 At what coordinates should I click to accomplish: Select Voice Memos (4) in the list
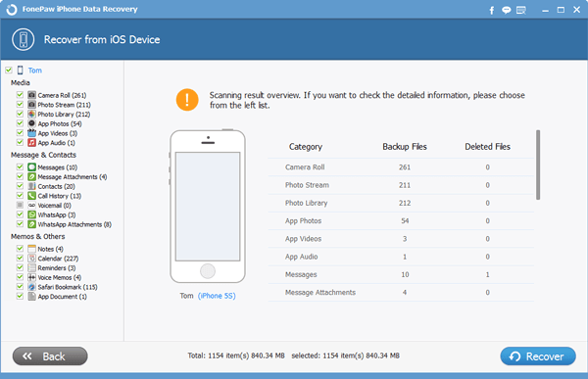click(x=59, y=278)
